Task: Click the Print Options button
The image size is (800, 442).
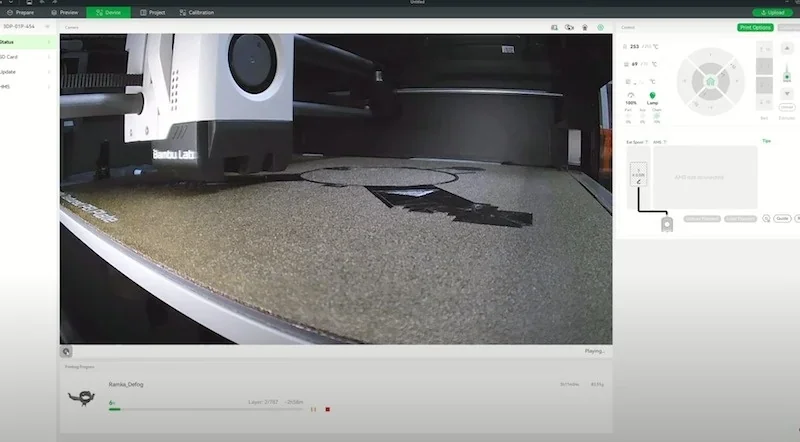Action: point(755,27)
